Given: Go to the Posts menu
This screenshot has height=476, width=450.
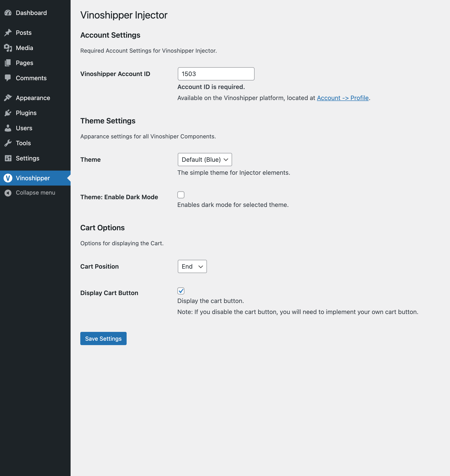Looking at the screenshot, I should [35, 33].
